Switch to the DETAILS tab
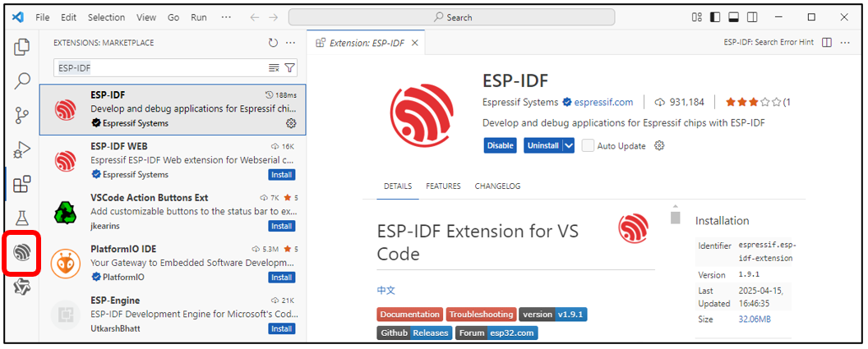This screenshot has width=868, height=349. [x=398, y=186]
